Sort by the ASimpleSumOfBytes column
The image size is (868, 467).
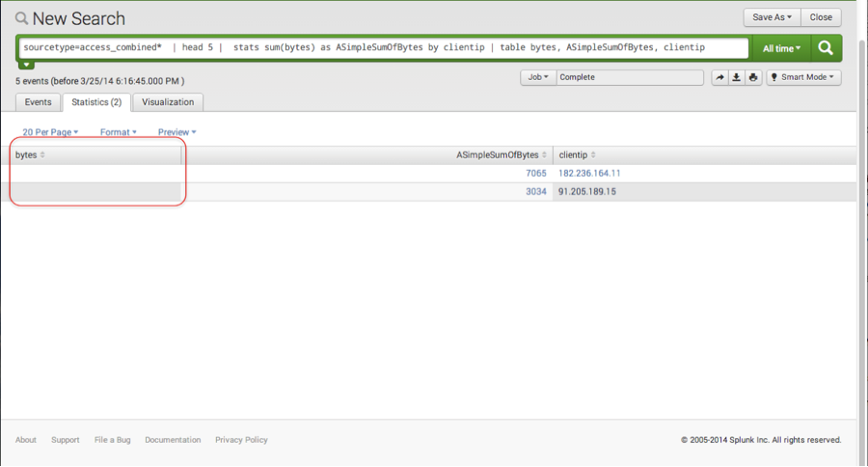coord(502,154)
